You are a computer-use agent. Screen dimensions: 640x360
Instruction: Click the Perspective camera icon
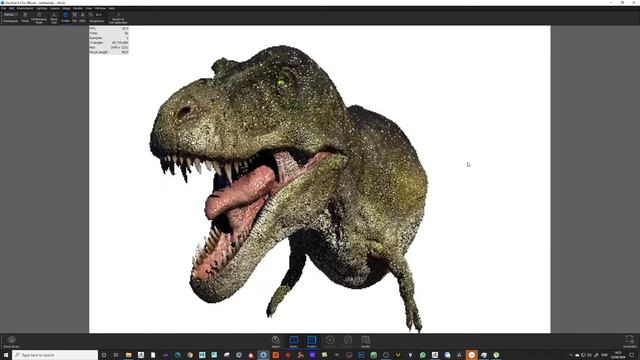91,15
